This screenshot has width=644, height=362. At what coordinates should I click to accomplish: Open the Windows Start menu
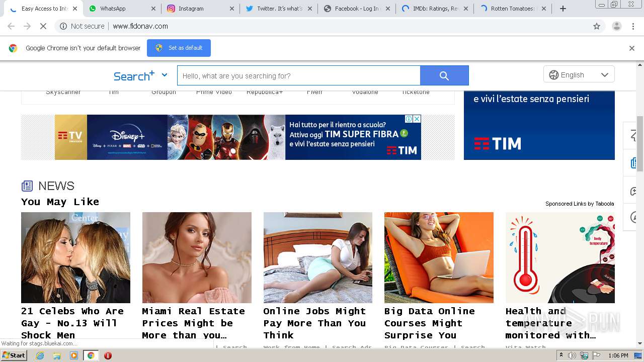pos(14,355)
